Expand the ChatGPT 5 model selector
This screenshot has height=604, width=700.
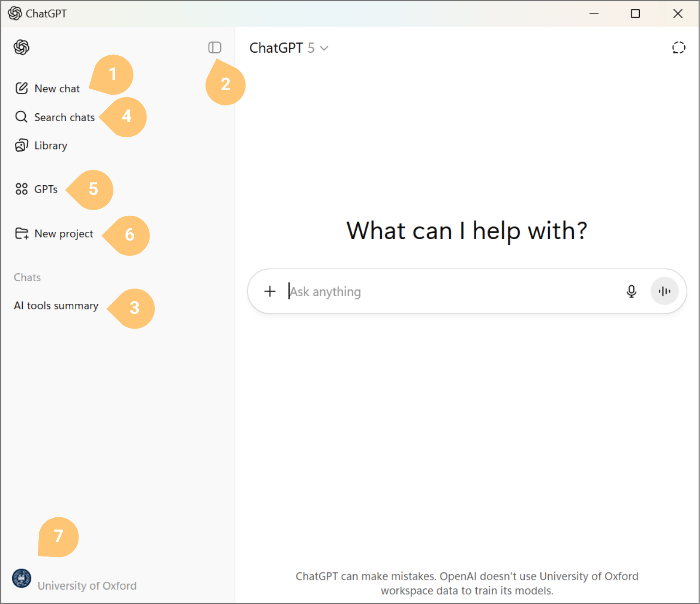coord(289,48)
